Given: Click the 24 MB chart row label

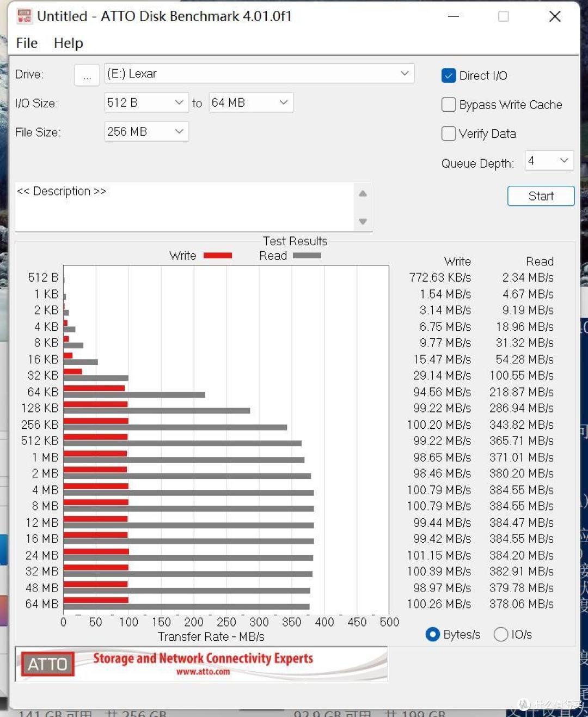Looking at the screenshot, I should [42, 556].
